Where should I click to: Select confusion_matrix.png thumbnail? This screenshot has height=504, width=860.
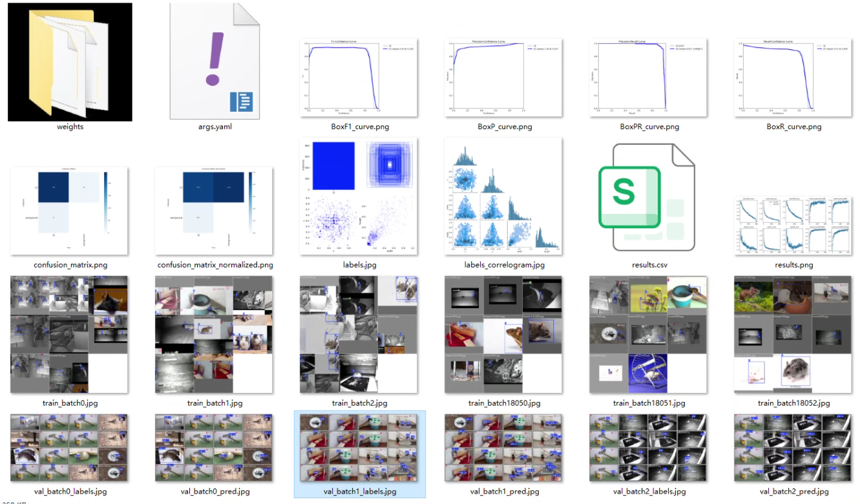click(70, 211)
